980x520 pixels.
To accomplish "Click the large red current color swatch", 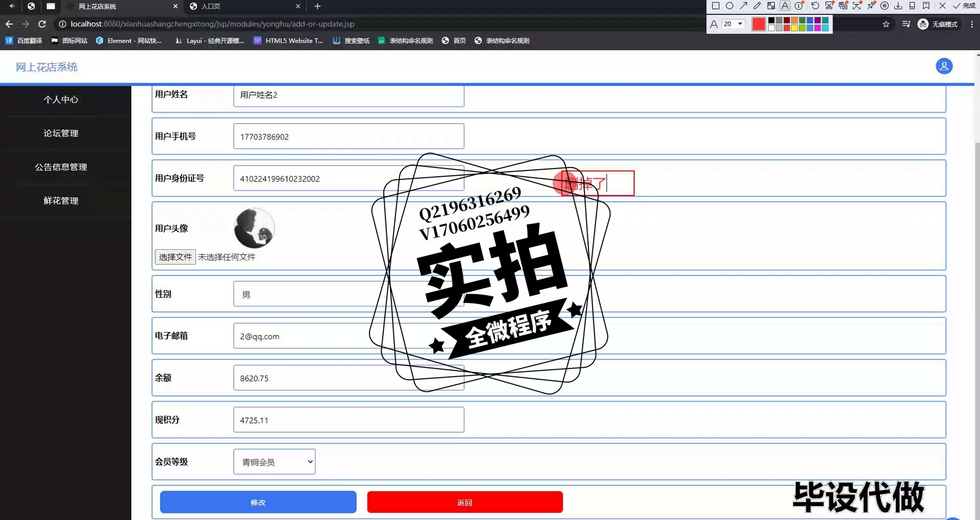I will point(758,24).
